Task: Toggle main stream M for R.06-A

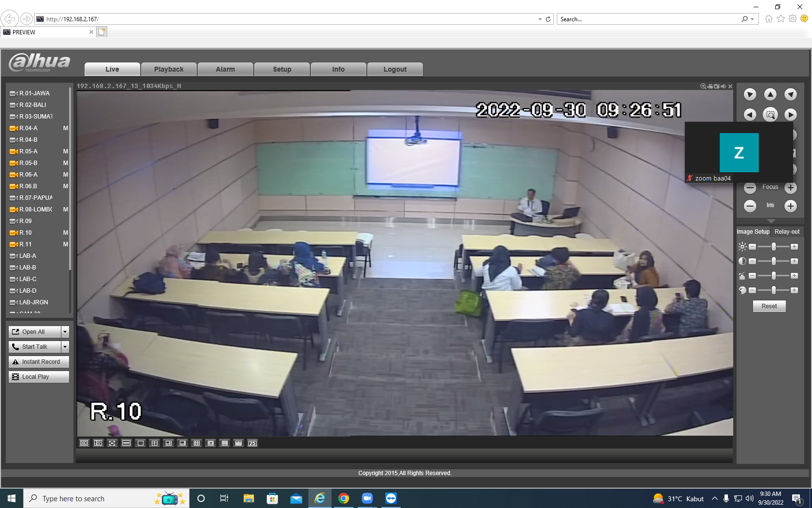Action: tap(66, 175)
